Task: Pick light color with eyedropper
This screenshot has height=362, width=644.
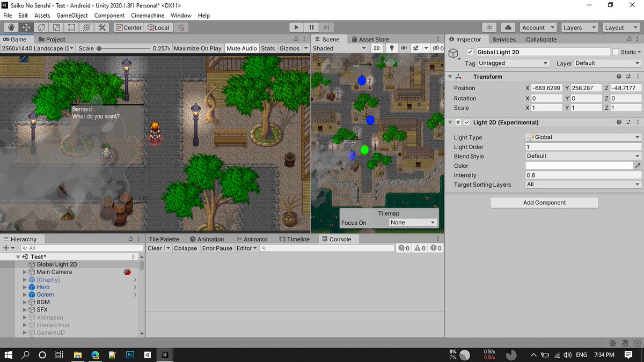Action: (638, 166)
